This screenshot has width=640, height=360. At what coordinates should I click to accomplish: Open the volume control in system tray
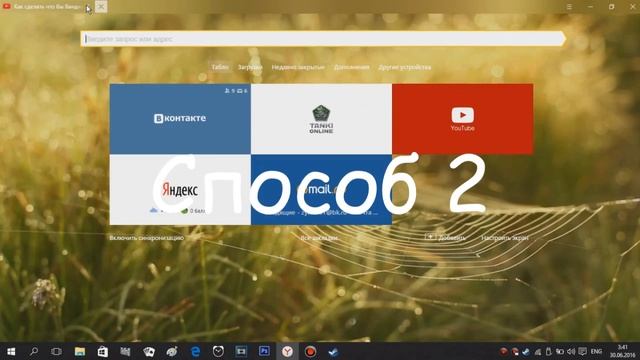coord(571,351)
